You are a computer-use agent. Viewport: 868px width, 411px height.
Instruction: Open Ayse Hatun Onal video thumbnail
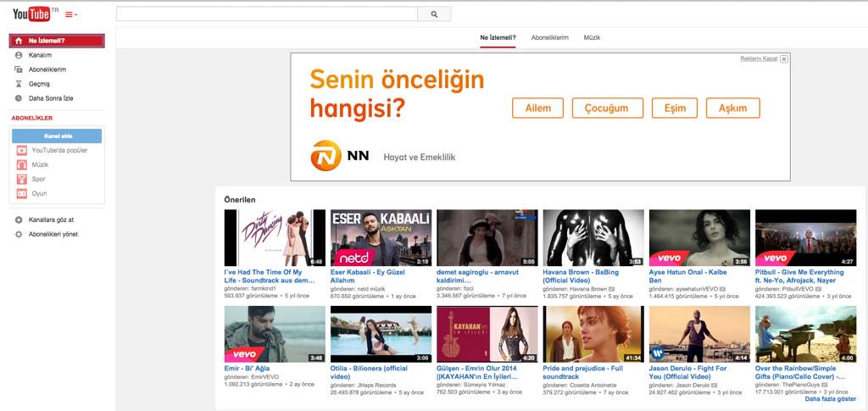(699, 238)
